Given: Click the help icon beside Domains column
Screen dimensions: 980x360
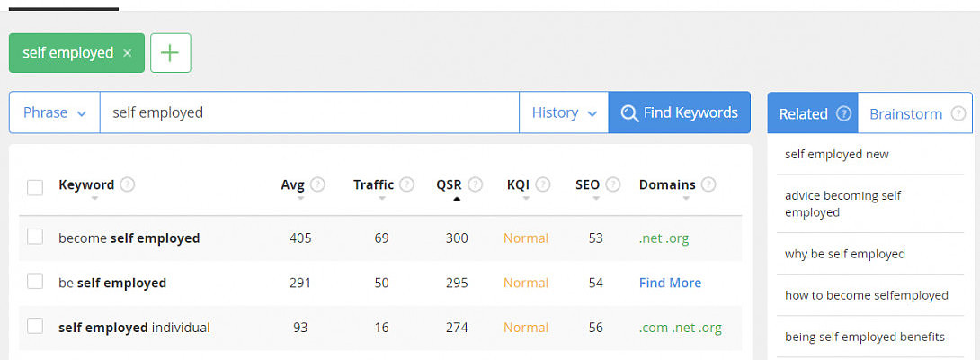Looking at the screenshot, I should point(708,184).
